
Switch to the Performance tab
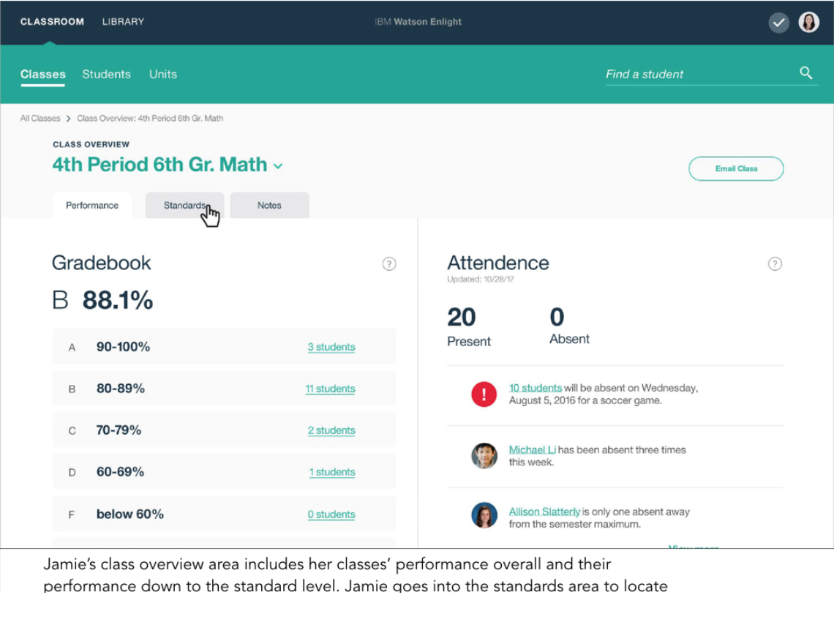[x=92, y=205]
